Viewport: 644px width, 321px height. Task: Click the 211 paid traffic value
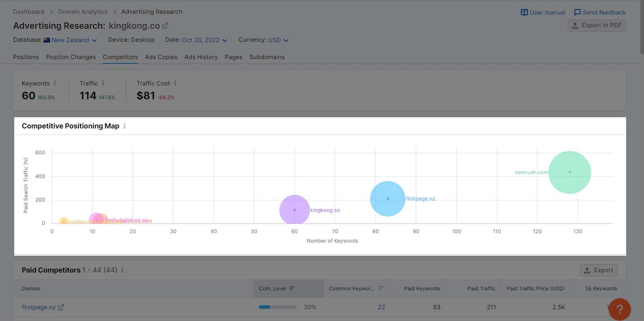(x=491, y=307)
